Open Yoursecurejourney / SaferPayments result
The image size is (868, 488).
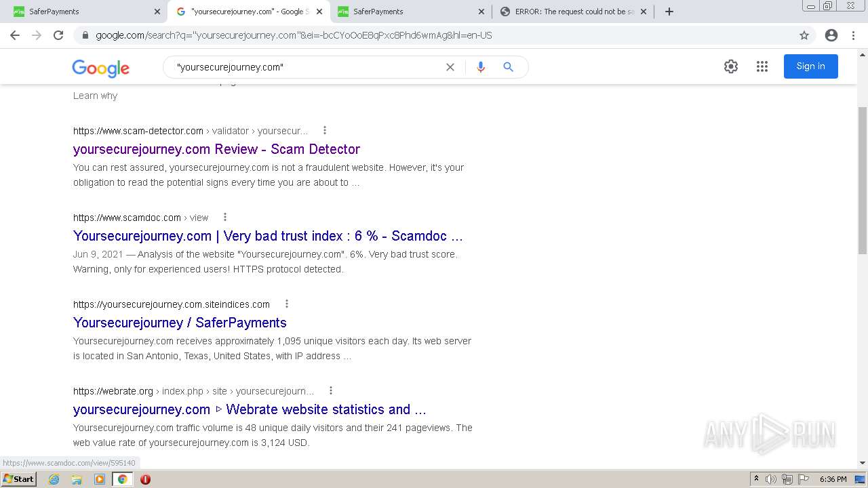coord(180,323)
